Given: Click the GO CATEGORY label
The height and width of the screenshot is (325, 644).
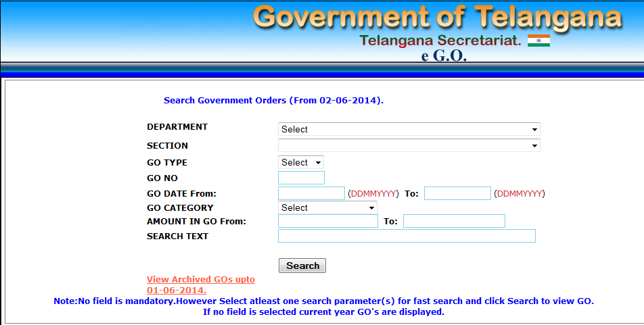Looking at the screenshot, I should coord(180,207).
